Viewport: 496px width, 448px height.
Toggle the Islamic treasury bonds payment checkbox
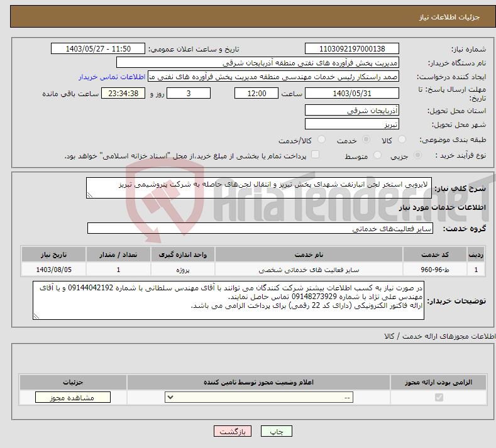click(315, 155)
